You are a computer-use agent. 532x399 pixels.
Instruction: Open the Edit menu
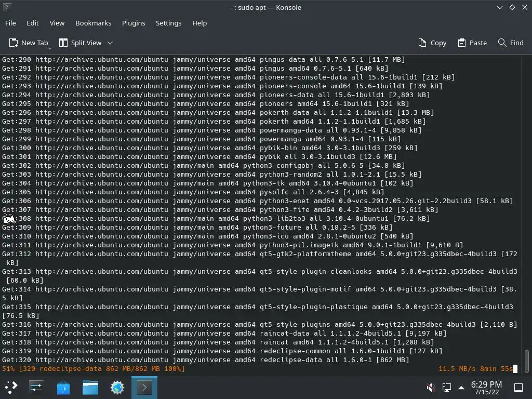33,23
